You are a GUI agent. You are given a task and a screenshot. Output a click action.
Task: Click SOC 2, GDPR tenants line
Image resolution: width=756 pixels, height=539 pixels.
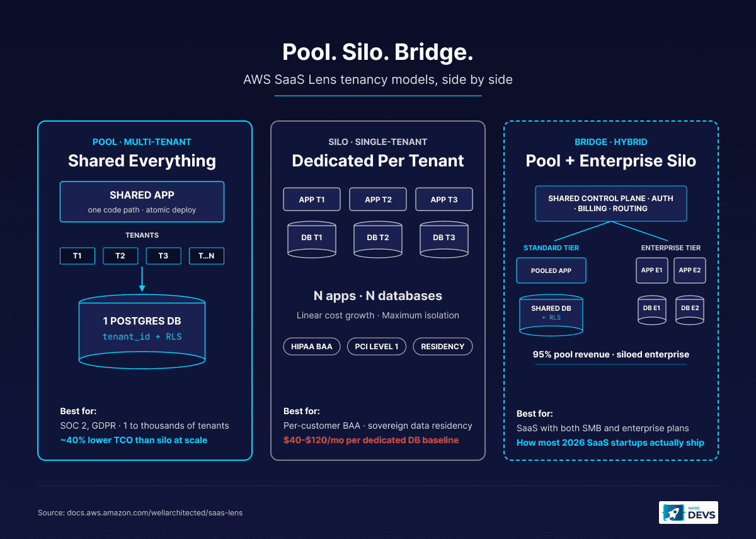point(144,426)
